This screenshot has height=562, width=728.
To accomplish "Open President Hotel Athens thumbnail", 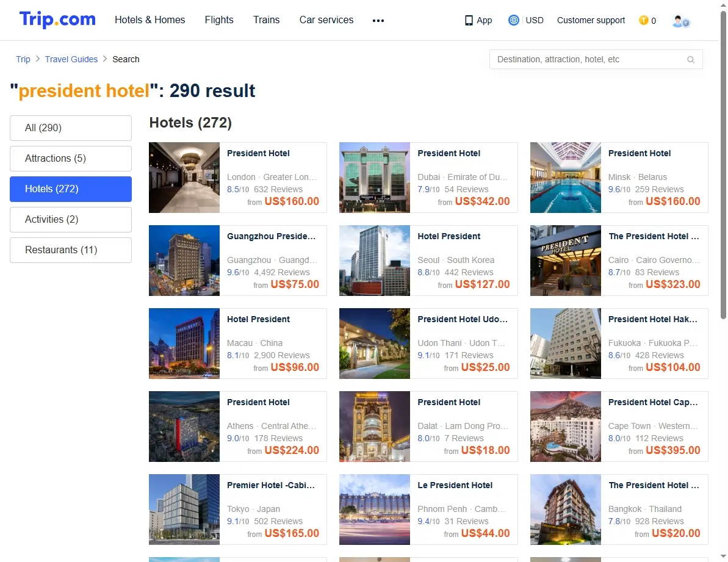I will click(x=184, y=427).
